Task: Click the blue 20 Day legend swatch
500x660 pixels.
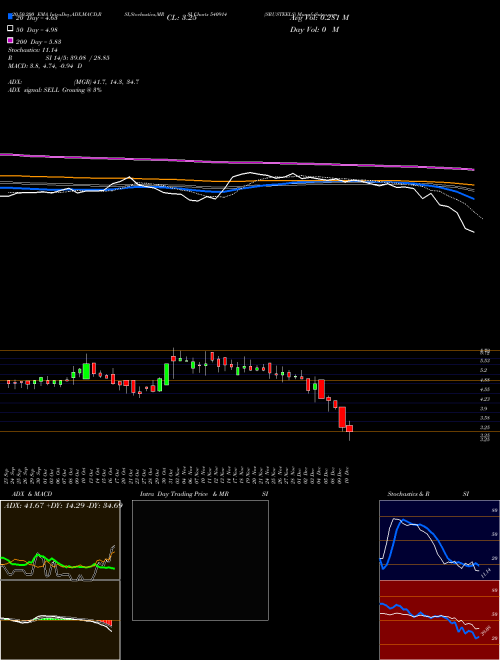Action: (11, 17)
